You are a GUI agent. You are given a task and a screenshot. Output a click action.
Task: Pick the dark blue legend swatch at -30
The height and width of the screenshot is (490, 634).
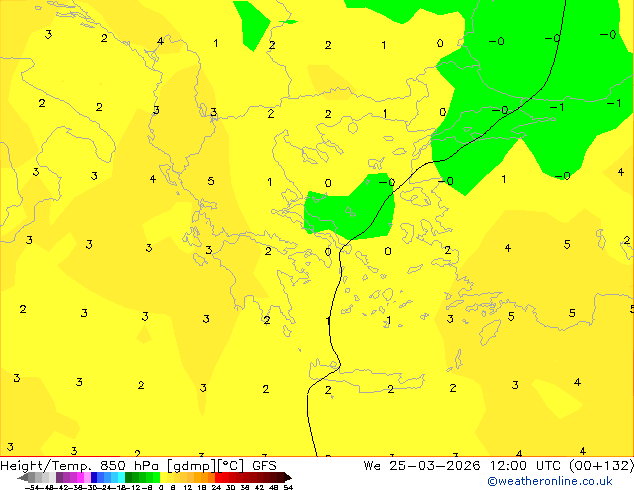point(94,478)
